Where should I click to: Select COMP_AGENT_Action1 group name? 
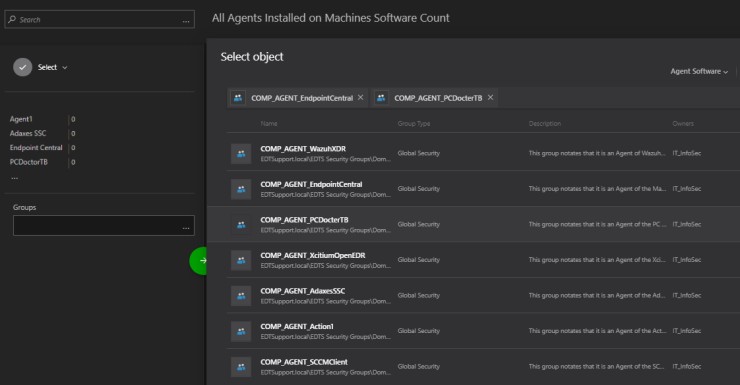[297, 326]
